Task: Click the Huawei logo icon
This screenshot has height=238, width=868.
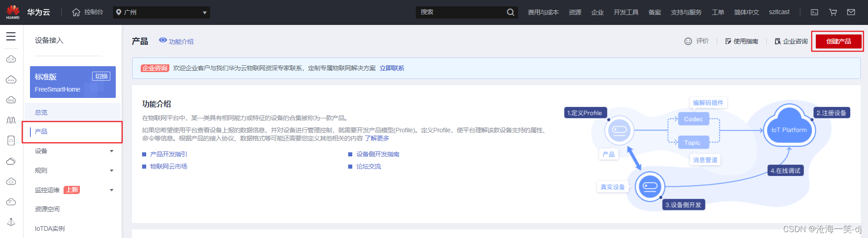Action: (13, 12)
